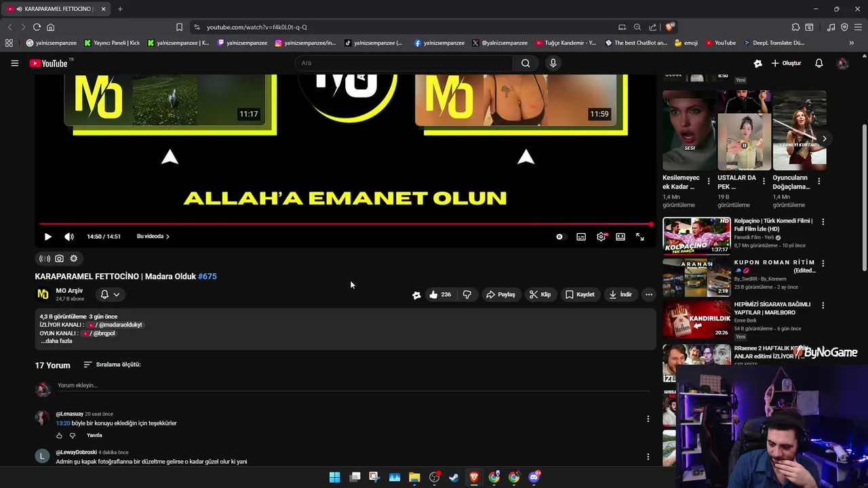Open browser extensions puzzle icon
Image resolution: width=868 pixels, height=488 pixels.
(795, 27)
